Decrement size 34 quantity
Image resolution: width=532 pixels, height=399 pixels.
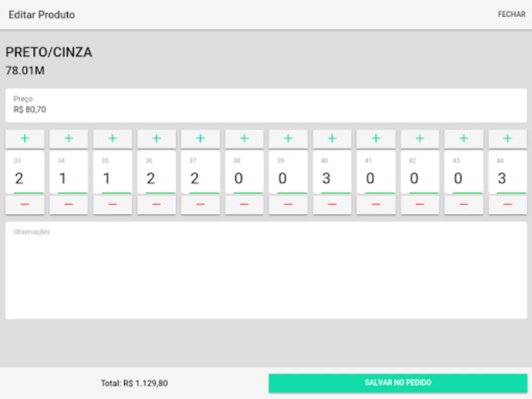pos(69,205)
